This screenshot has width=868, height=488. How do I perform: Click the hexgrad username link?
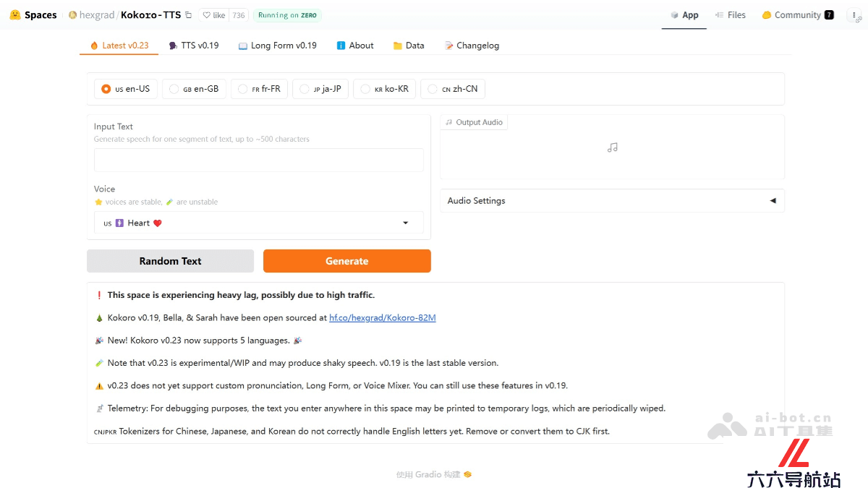(97, 15)
